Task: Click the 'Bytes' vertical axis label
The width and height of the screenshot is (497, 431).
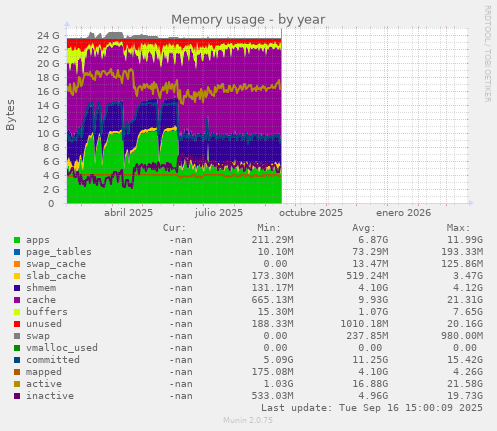Action: [x=10, y=115]
